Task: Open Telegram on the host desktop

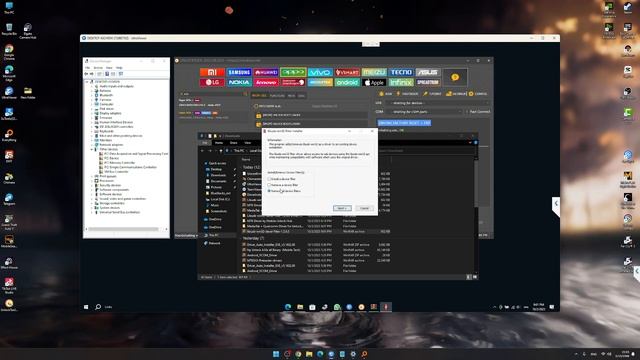Action: 9,199
